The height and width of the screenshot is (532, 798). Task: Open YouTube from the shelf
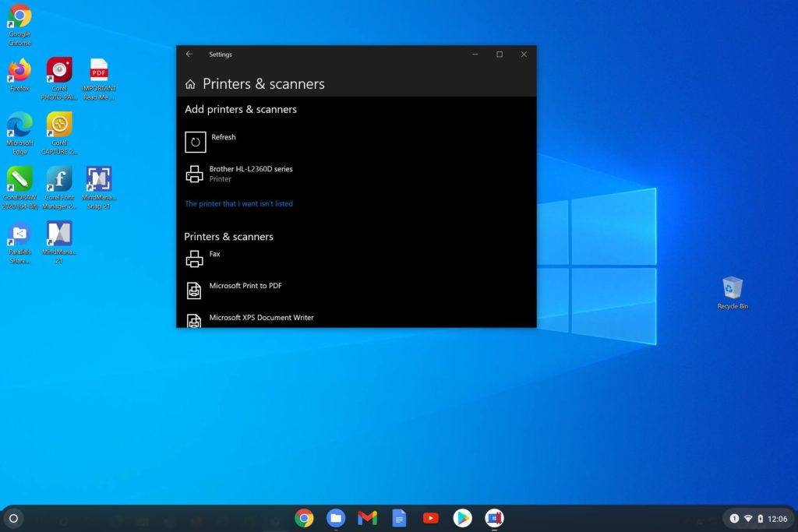430,518
